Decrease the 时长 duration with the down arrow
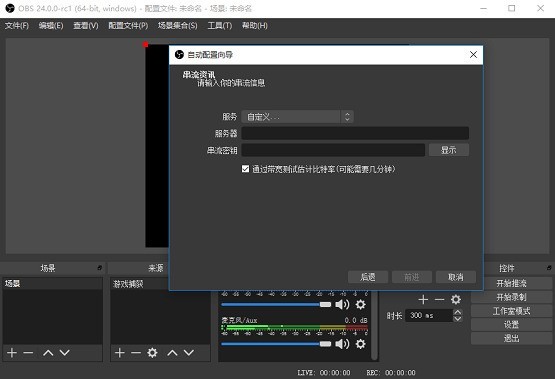 (x=458, y=318)
